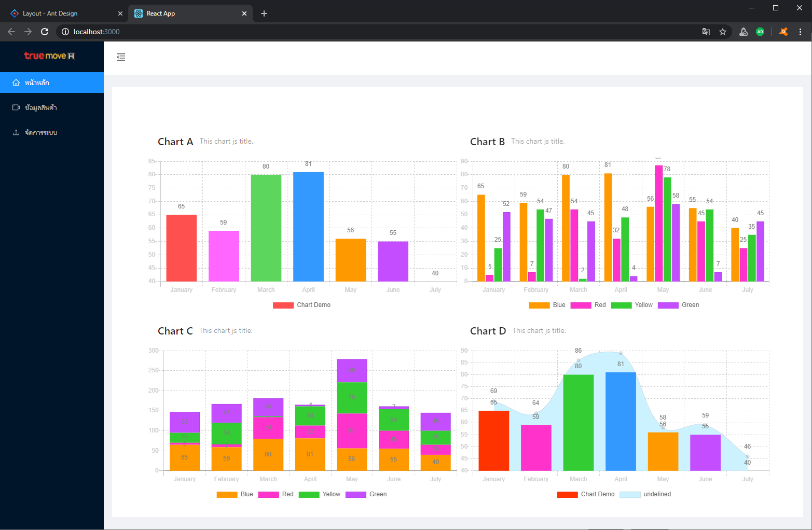Reload the page with the refresh icon

45,32
